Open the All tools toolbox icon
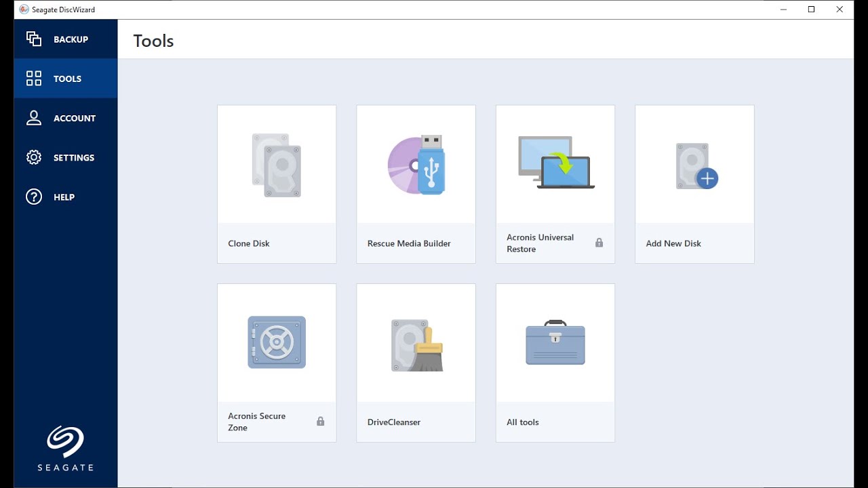 point(555,342)
